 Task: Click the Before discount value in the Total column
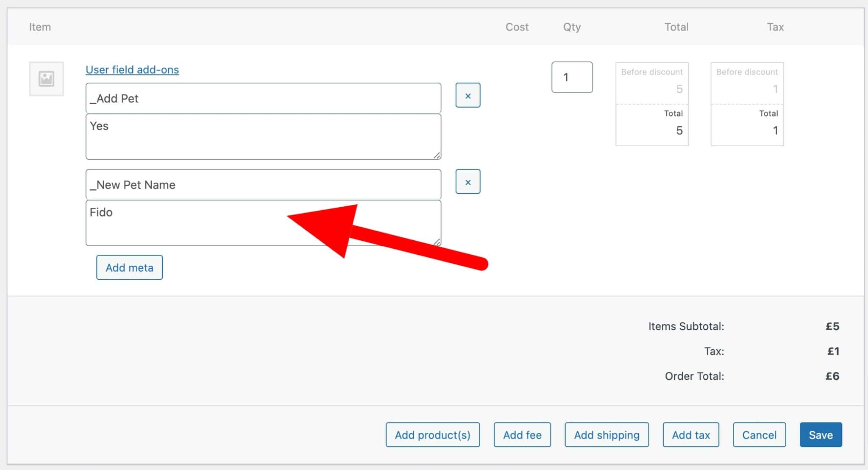(x=679, y=89)
